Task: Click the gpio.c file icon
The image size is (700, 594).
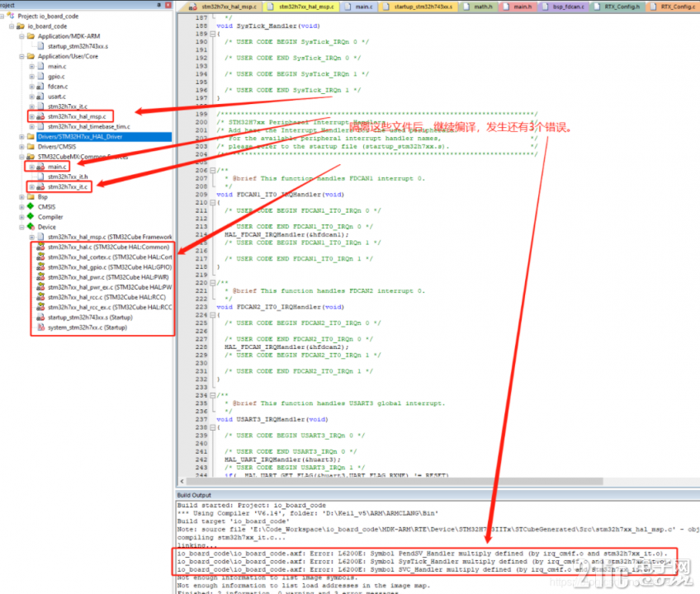Action: (x=40, y=77)
